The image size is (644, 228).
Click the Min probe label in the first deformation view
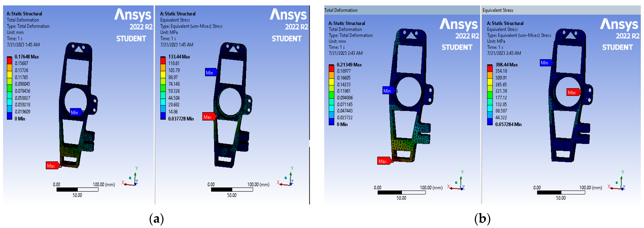(75, 113)
